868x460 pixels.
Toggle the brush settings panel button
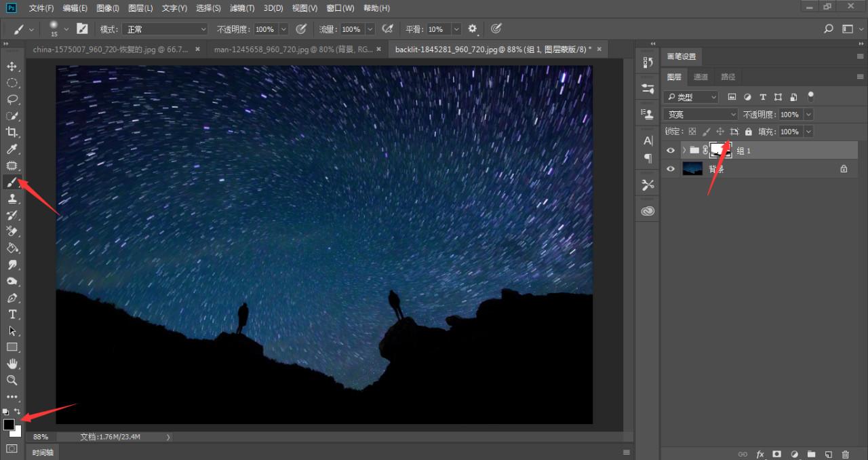tap(82, 29)
